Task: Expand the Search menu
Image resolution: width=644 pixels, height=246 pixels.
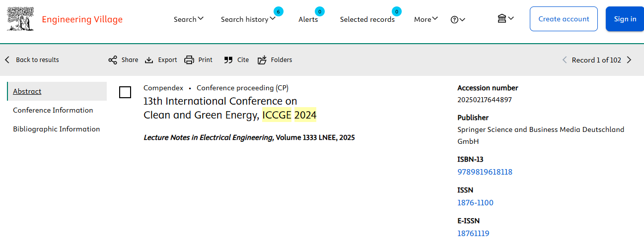Action: [x=189, y=19]
